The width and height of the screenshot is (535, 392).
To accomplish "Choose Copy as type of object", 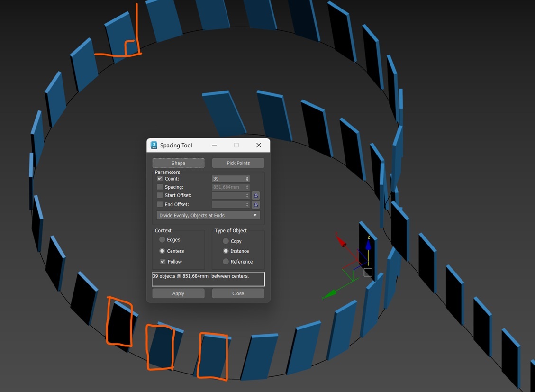I will pos(226,241).
